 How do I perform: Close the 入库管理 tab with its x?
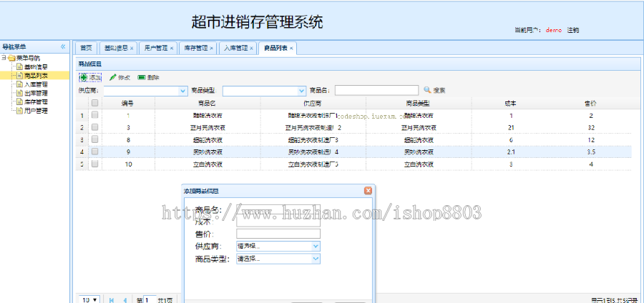[x=251, y=49]
